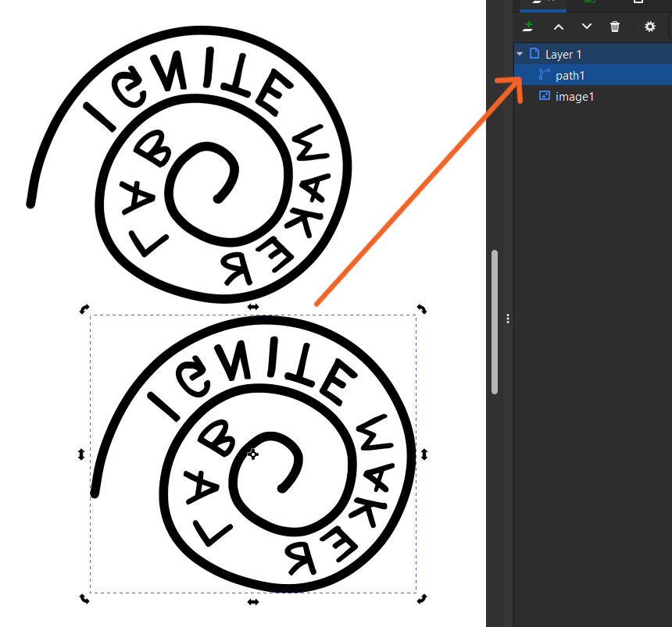672x627 pixels.
Task: Select the upper unselected spiral logo image
Action: coord(188,165)
